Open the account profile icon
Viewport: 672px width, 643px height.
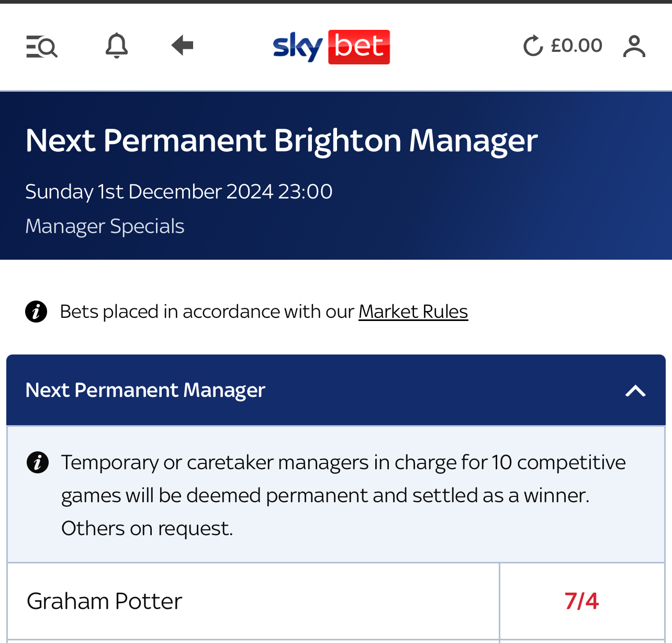634,46
